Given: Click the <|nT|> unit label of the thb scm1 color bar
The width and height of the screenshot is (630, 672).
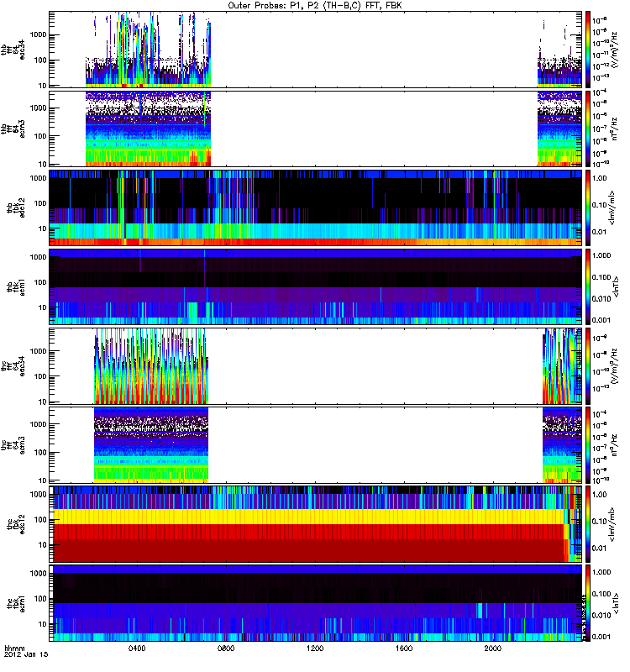Looking at the screenshot, I should 617,286.
